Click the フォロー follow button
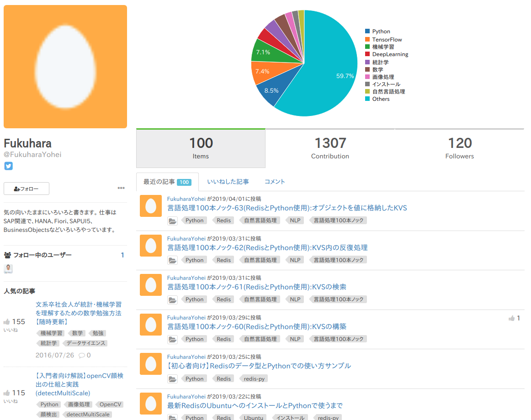Image resolution: width=531 pixels, height=420 pixels. tap(27, 189)
